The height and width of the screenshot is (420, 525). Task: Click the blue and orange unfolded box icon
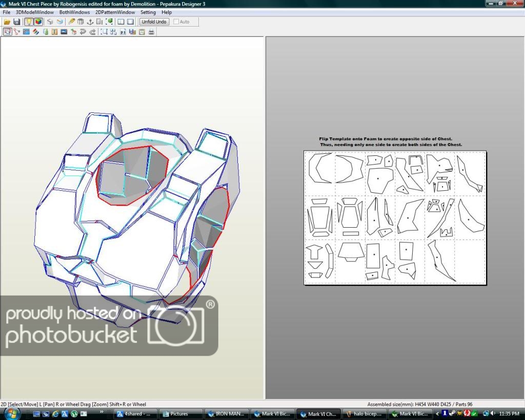(59, 22)
